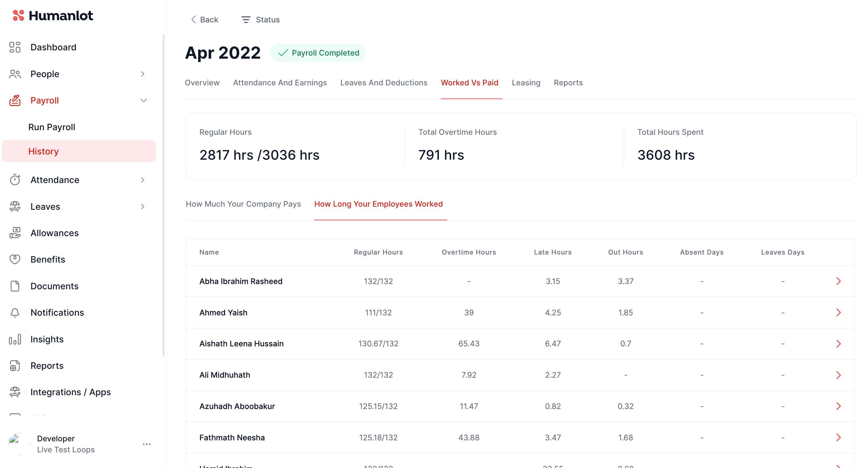Screen dimensions: 868x468
Task: Select How Much Your Company Pays tab
Action: tap(243, 204)
